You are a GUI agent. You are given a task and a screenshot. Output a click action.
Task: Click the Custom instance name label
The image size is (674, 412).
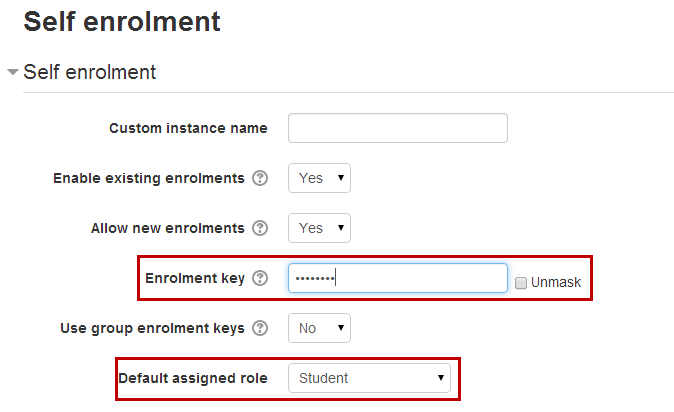[188, 128]
